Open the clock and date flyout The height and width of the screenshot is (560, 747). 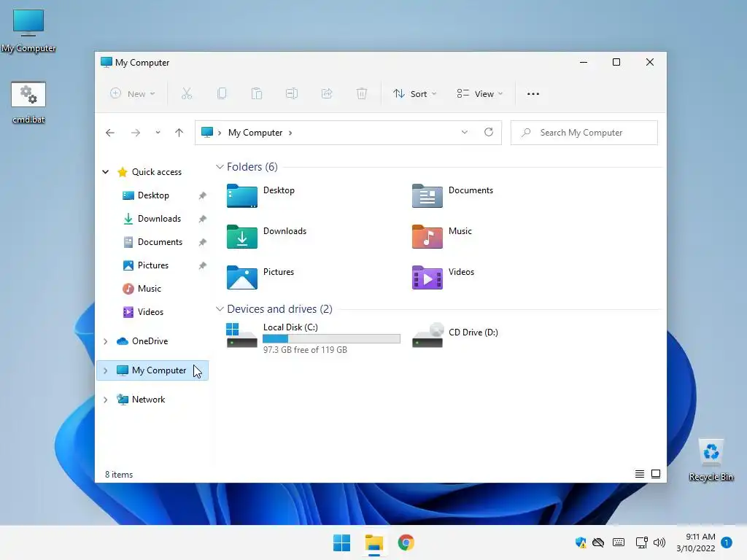[695, 542]
